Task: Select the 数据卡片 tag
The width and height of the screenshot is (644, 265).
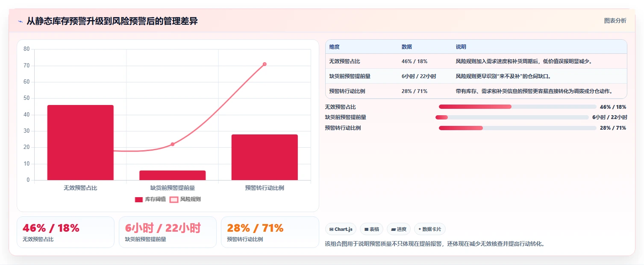Action: click(429, 229)
